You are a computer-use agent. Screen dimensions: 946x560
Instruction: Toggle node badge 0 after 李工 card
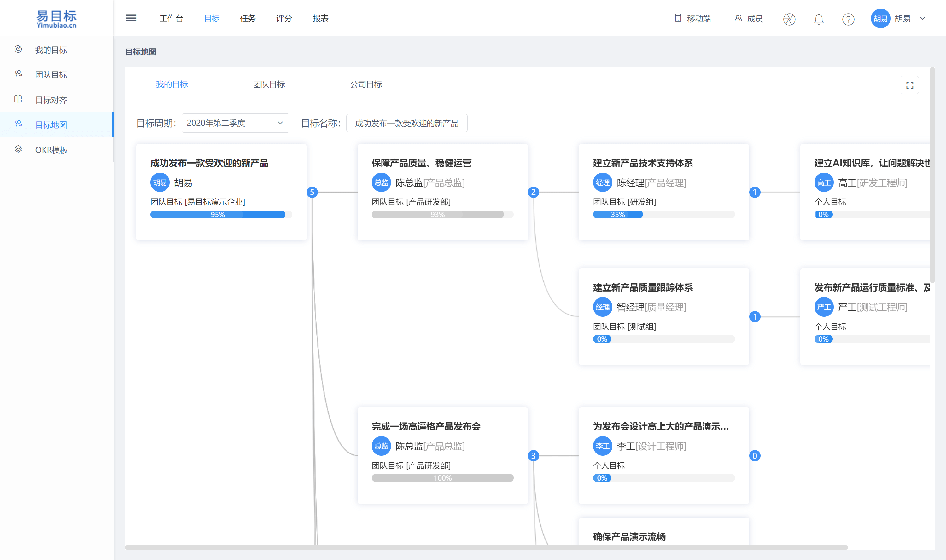(x=755, y=455)
